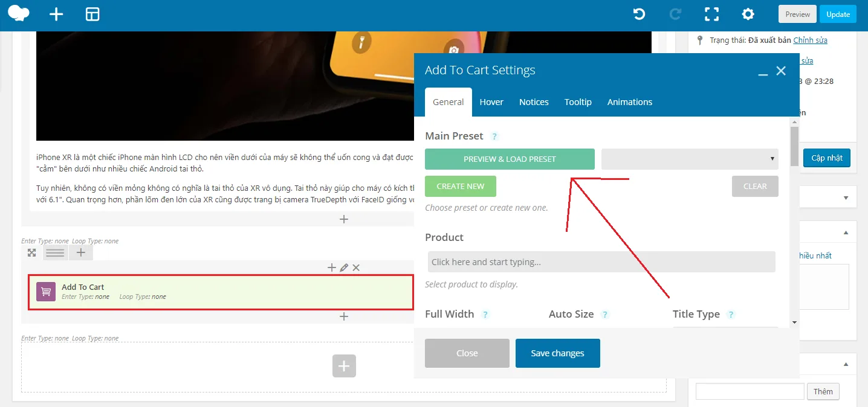Collapse the sidebar box with the up arrow

[x=846, y=232]
